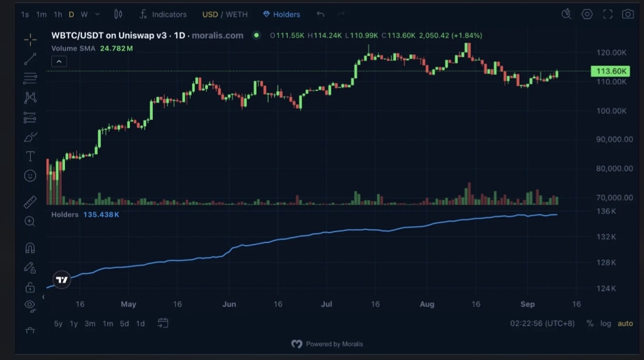This screenshot has height=360, width=644.
Task: Toggle stay in drawing mode
Action: point(30,268)
